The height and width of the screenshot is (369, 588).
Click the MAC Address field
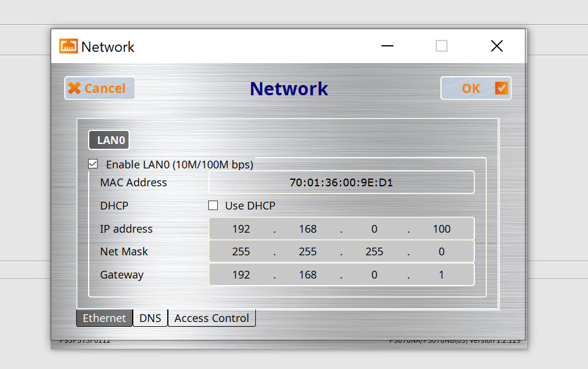341,183
